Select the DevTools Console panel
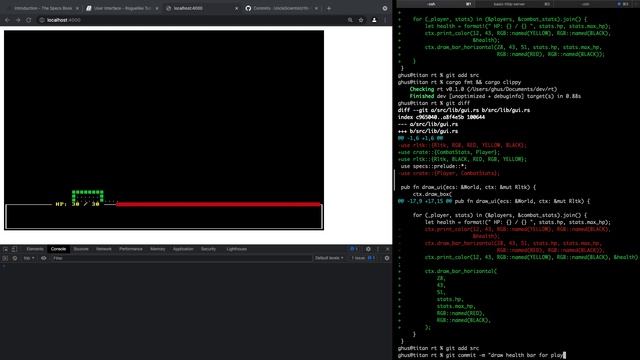 [58, 249]
